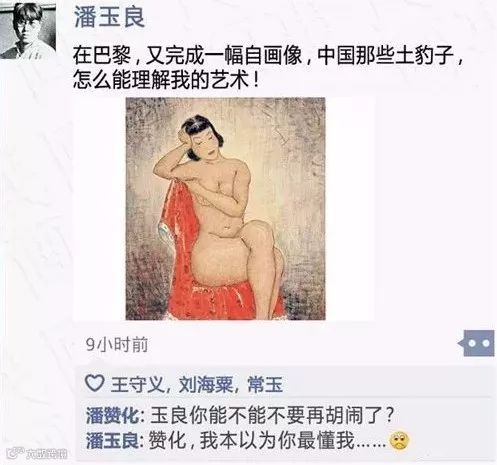Image resolution: width=497 pixels, height=465 pixels.
Task: Open the comment options button with two dots
Action: [x=476, y=343]
